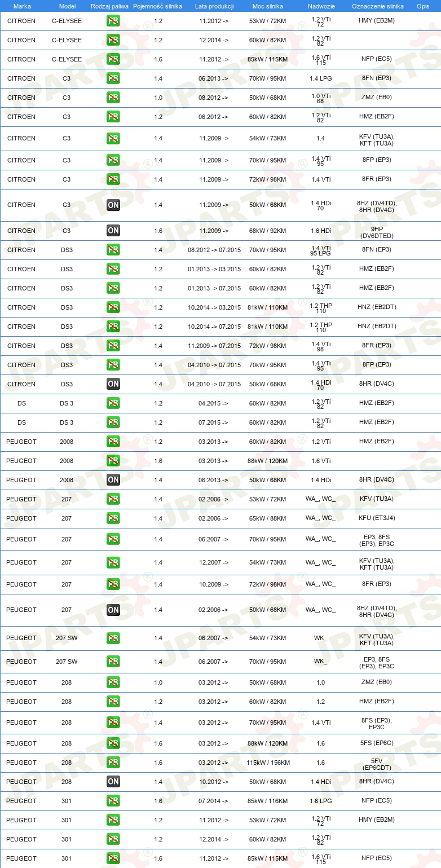Click petrol icon in Peugeot 207 KFU (ET3J4) row
Viewport: 441px width, 868px height.
[x=113, y=518]
